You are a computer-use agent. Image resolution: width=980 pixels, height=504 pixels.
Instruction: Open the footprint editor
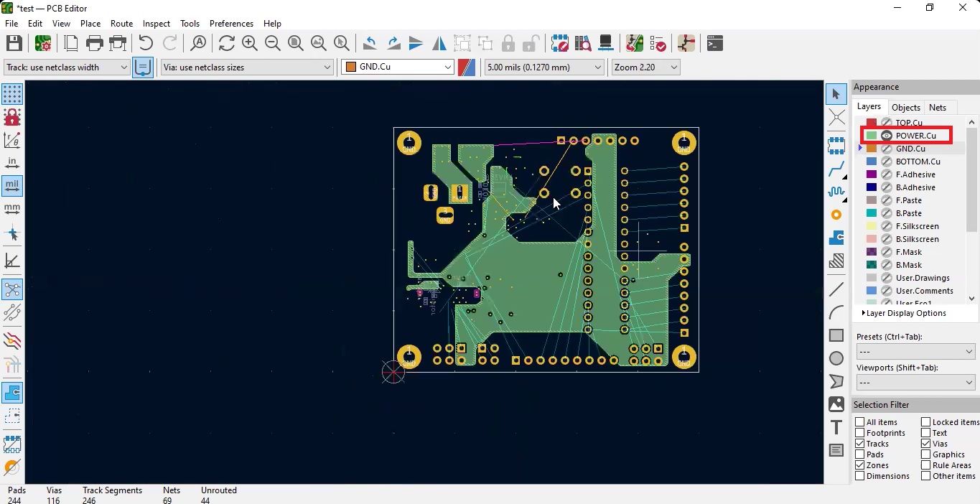[559, 43]
